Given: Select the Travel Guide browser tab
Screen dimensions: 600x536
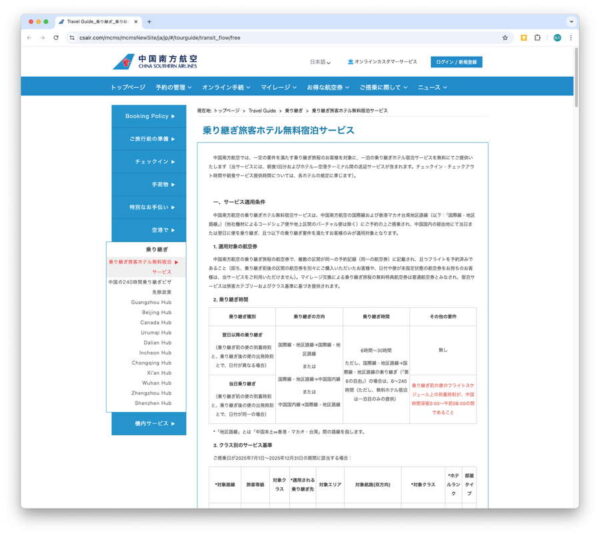Looking at the screenshot, I should (98, 22).
